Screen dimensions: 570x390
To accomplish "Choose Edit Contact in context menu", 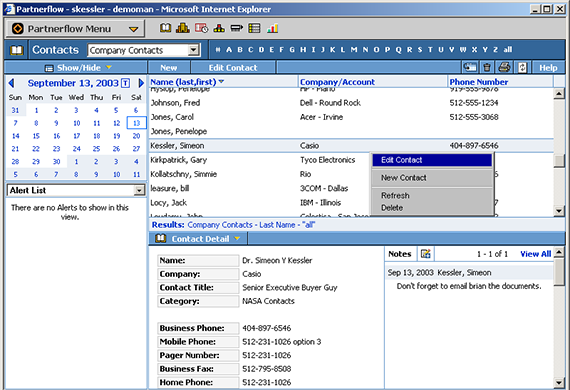I will click(432, 160).
